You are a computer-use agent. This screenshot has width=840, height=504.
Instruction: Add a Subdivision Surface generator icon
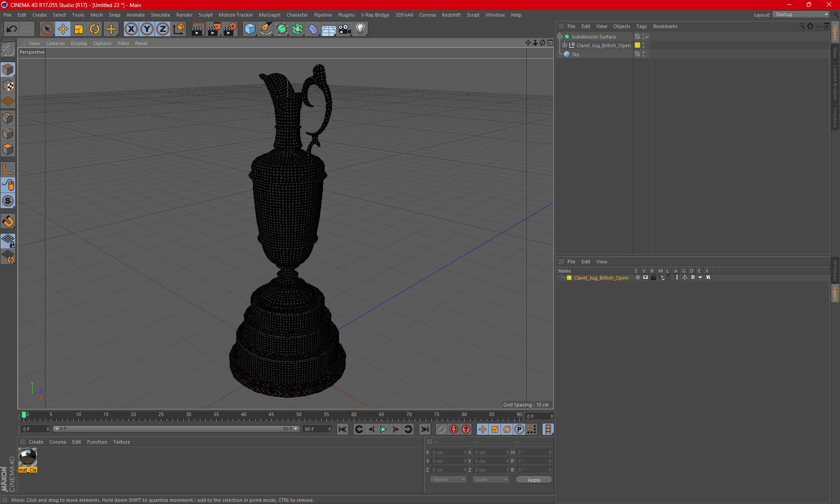tap(282, 29)
